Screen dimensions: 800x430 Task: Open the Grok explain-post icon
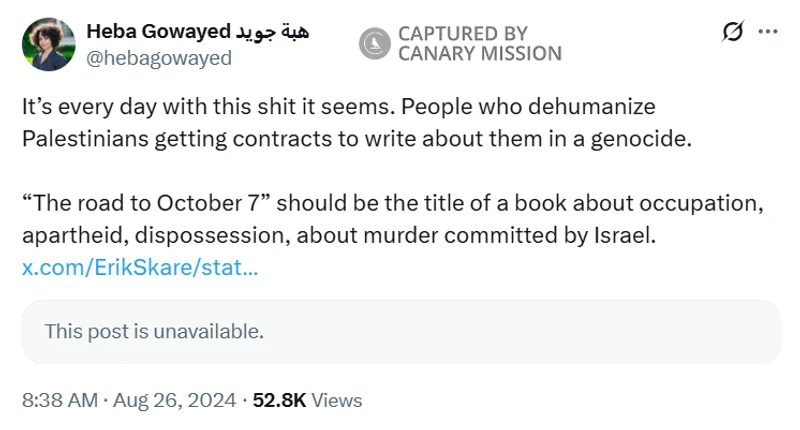click(x=733, y=32)
